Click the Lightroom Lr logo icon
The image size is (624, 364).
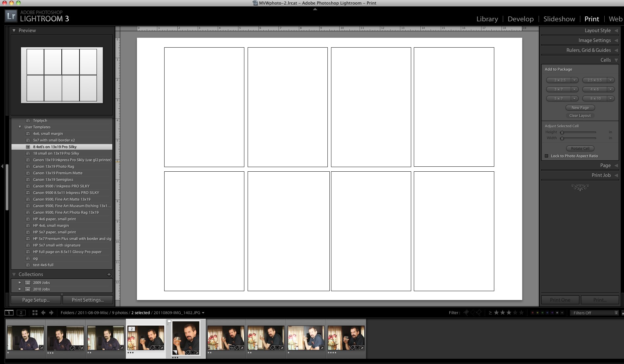(11, 16)
